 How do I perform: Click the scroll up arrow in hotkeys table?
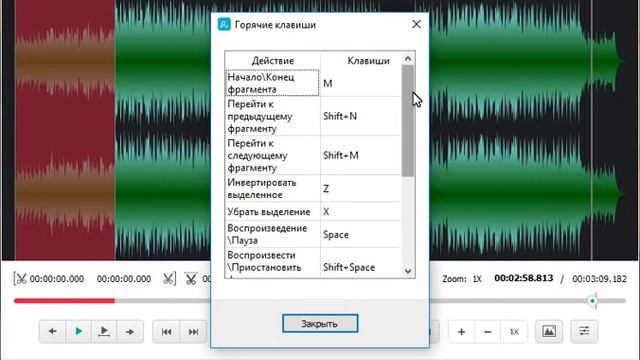point(408,59)
